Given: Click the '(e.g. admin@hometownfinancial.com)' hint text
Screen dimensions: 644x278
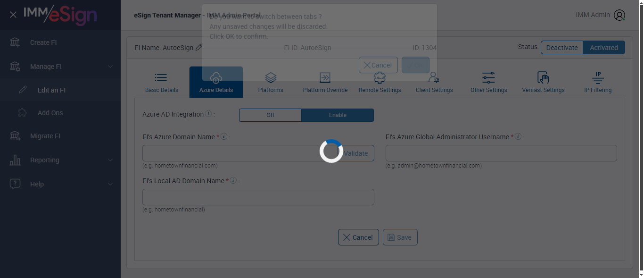Looking at the screenshot, I should 434,166.
